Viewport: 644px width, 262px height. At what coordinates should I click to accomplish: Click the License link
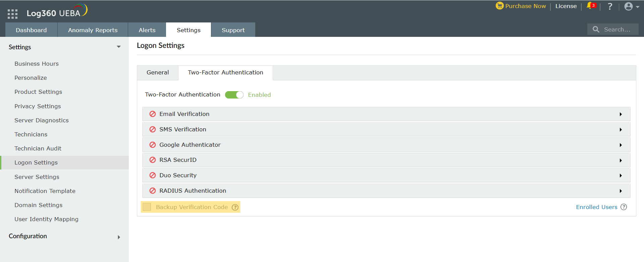[x=566, y=6]
